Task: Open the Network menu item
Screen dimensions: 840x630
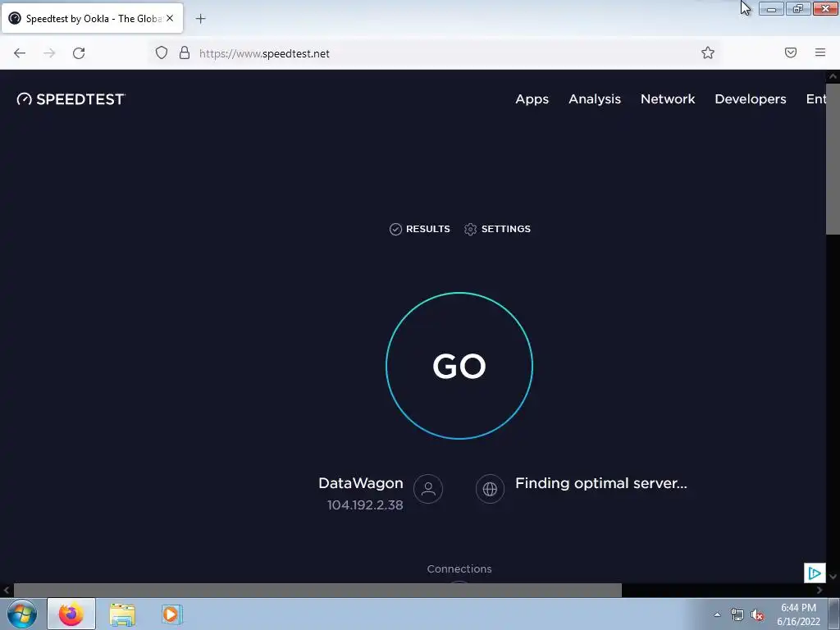Action: [x=668, y=99]
